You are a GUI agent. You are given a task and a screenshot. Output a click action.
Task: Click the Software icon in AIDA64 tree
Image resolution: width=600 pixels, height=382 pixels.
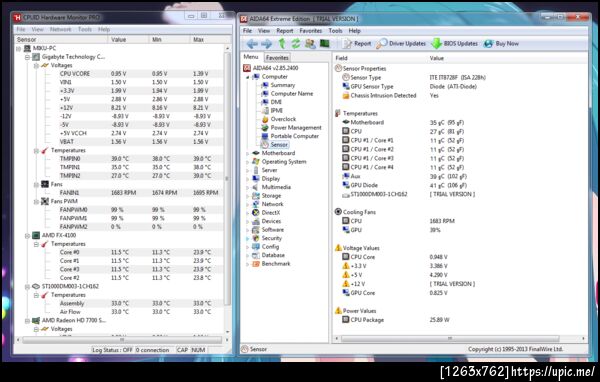[256, 230]
